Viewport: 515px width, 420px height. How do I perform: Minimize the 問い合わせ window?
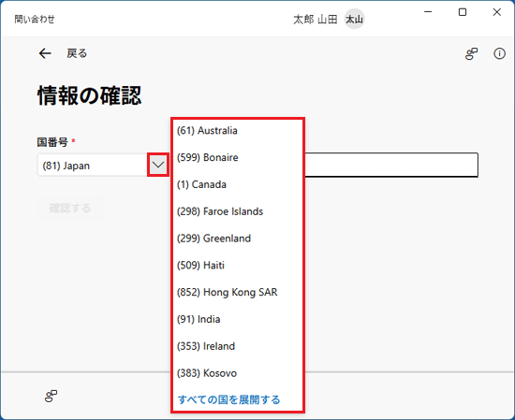428,12
